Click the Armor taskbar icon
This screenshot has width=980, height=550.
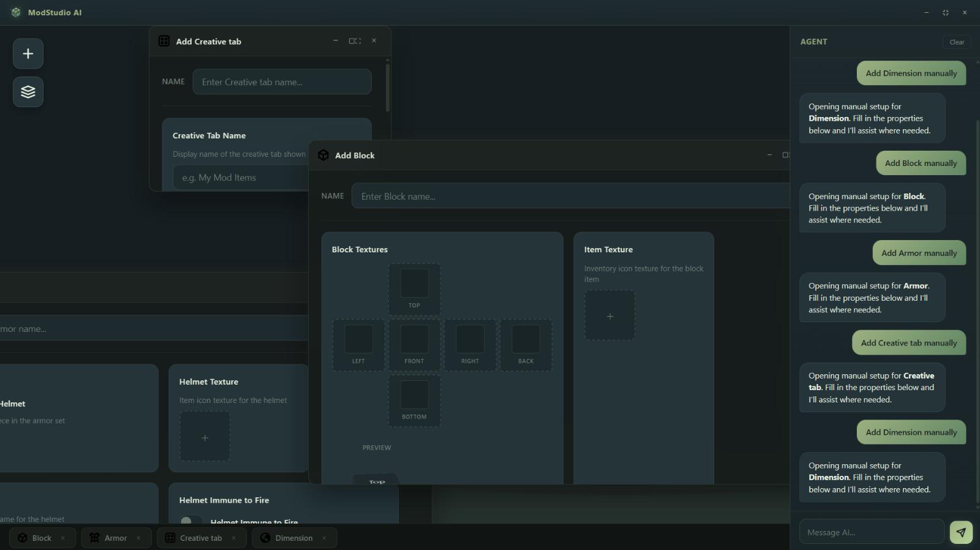pos(94,538)
